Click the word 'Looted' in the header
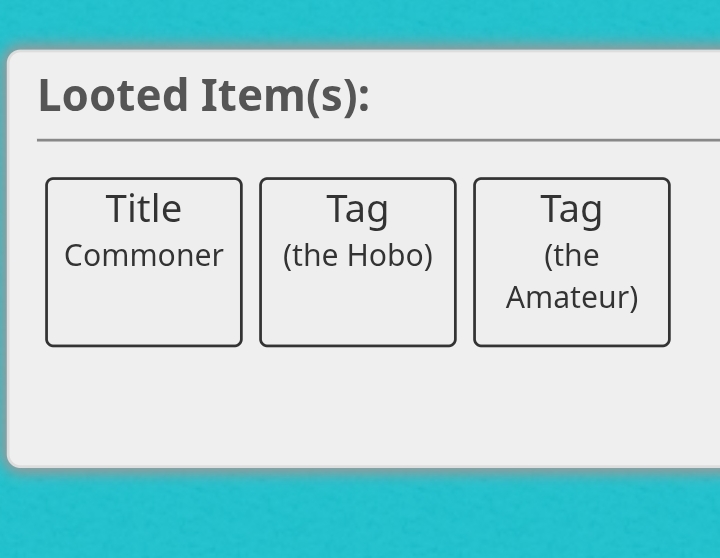720x558 pixels. click(113, 96)
